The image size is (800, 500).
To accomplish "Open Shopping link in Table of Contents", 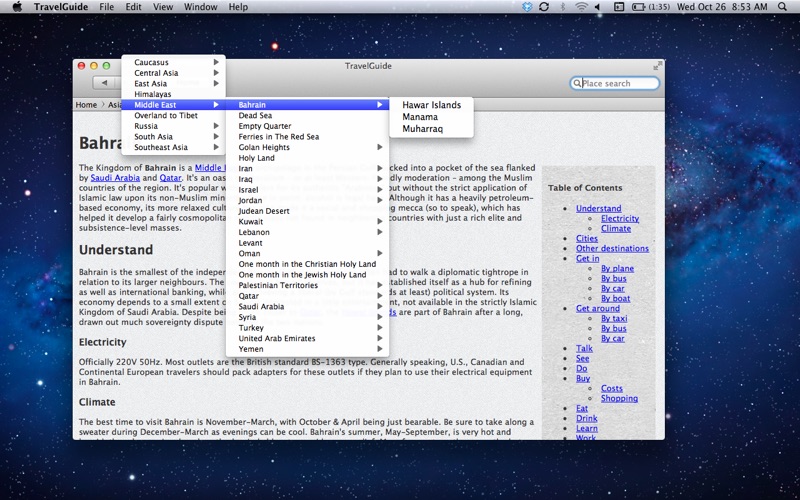I will point(619,398).
